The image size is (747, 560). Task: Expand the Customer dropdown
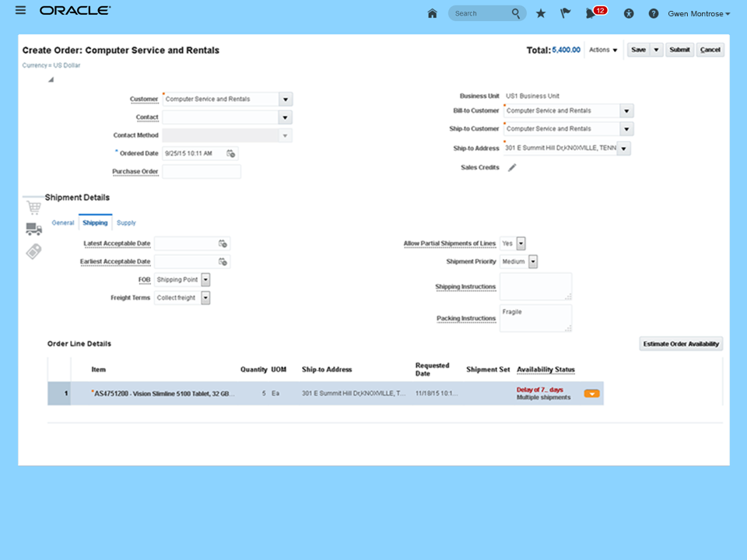click(x=286, y=99)
